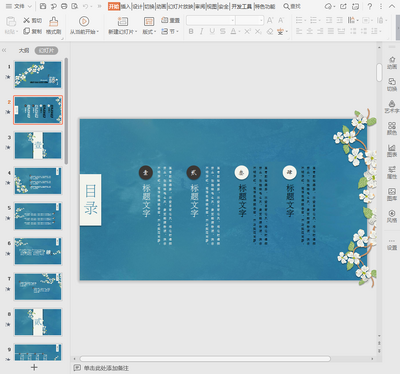Click the Undo arrow icon
This screenshot has width=400, height=374.
[x=85, y=6]
